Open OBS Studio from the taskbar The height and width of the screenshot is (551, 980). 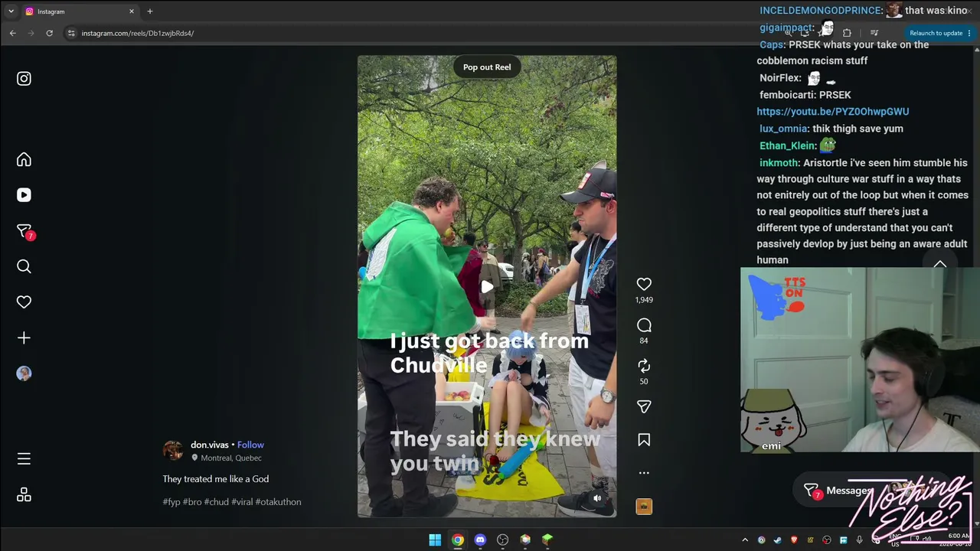(x=502, y=540)
